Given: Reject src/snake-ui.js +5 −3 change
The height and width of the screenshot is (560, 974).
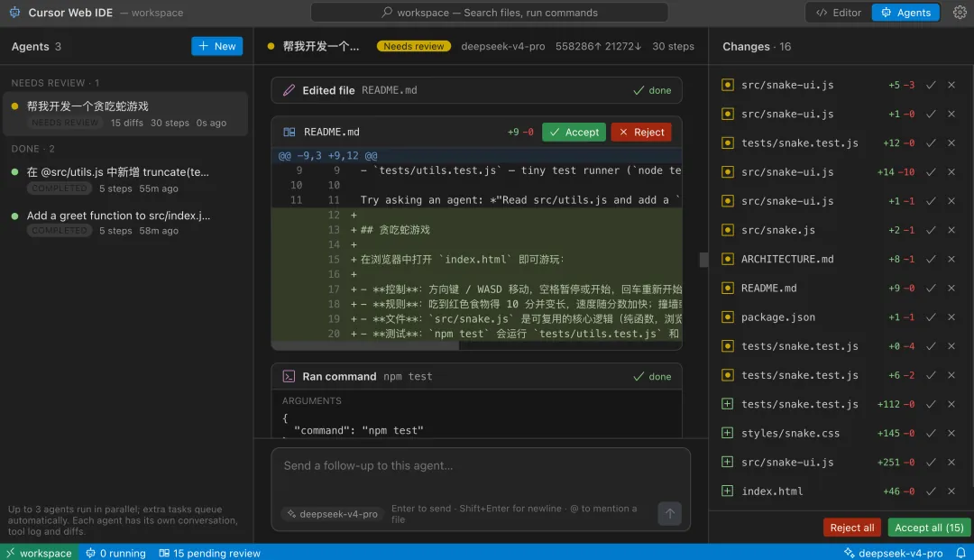Looking at the screenshot, I should point(951,85).
